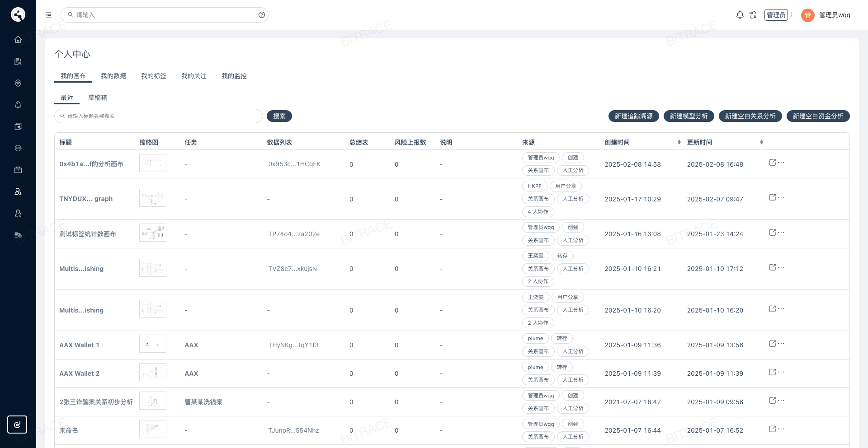Image resolution: width=868 pixels, height=448 pixels.
Task: Open the document search sidebar icon
Action: tap(18, 61)
